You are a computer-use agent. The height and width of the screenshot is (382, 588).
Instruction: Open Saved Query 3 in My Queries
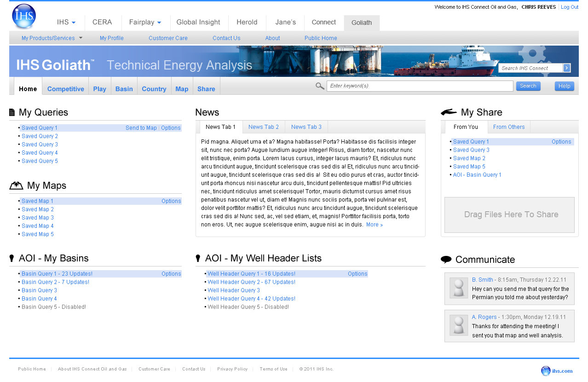pyautogui.click(x=40, y=145)
